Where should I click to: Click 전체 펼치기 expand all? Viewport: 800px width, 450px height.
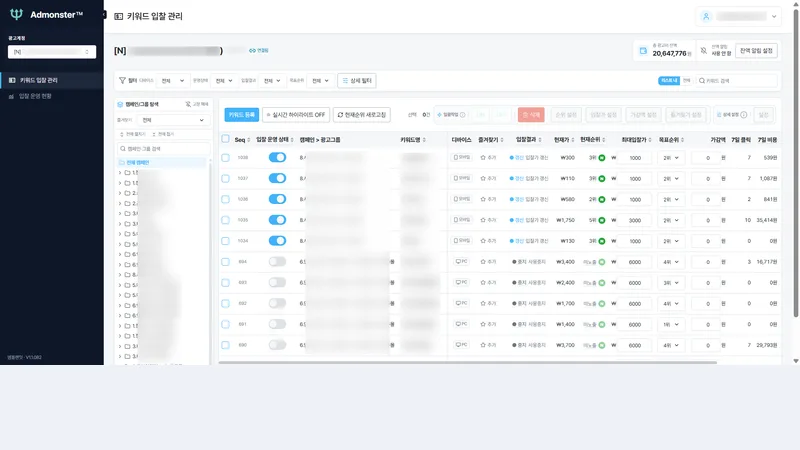click(x=133, y=134)
